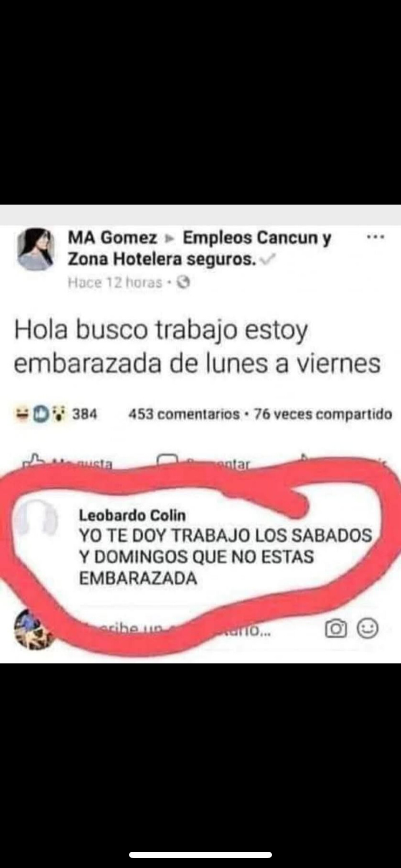The height and width of the screenshot is (868, 401).
Task: Open the three-dot post options menu
Action: coord(375,238)
